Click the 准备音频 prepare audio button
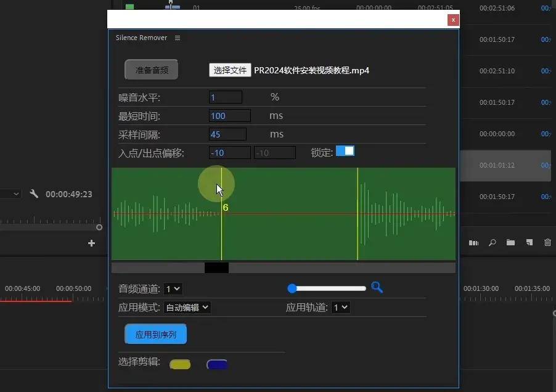Screen dimensions: 556x392 click(152, 70)
